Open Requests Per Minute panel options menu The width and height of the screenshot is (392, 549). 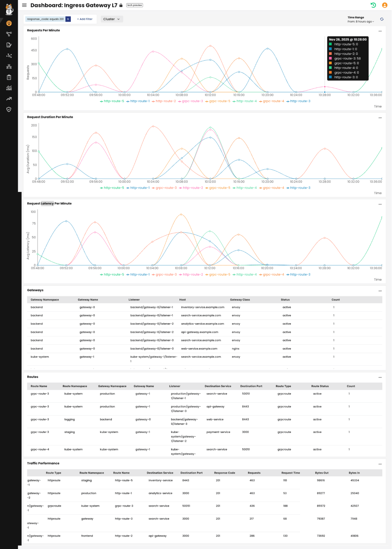point(380,31)
